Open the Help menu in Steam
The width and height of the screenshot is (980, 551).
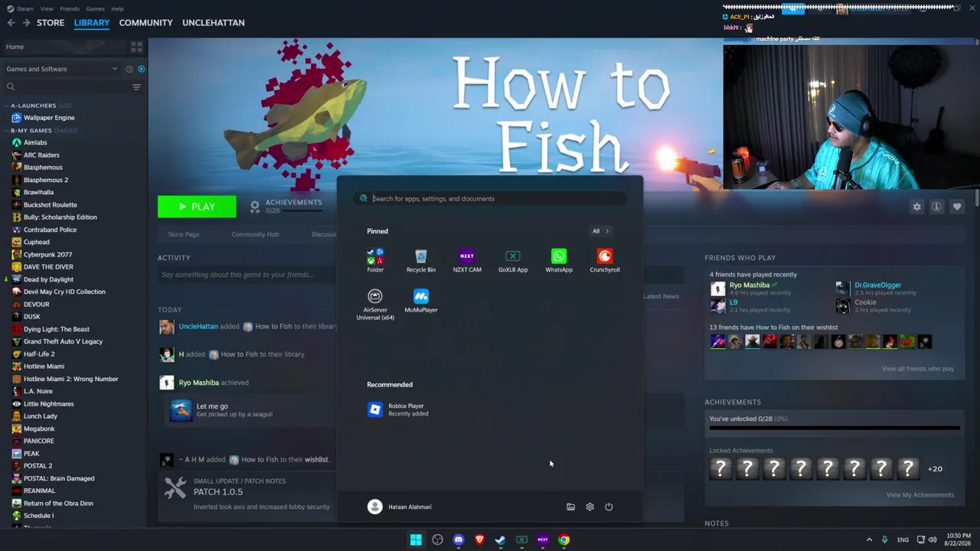117,8
